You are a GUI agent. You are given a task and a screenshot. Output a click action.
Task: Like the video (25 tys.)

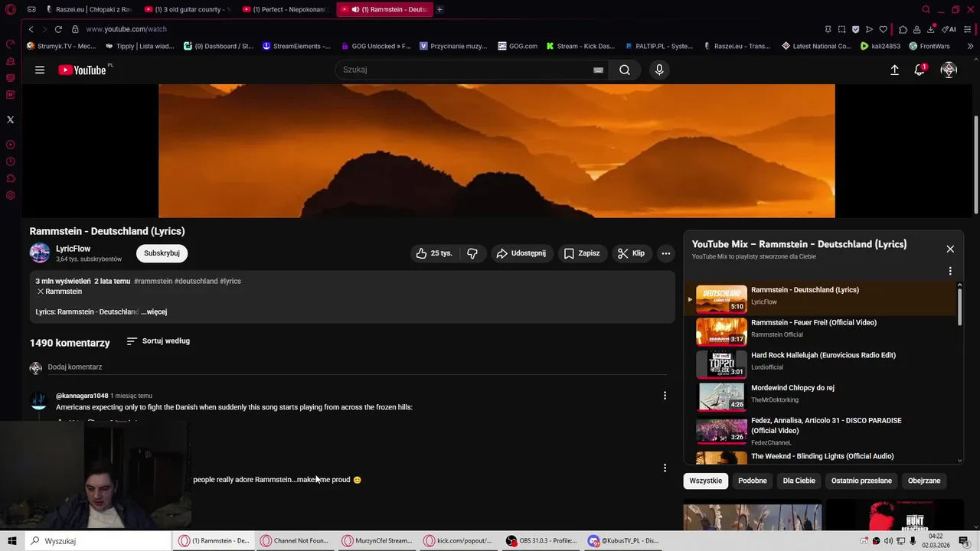coord(435,253)
